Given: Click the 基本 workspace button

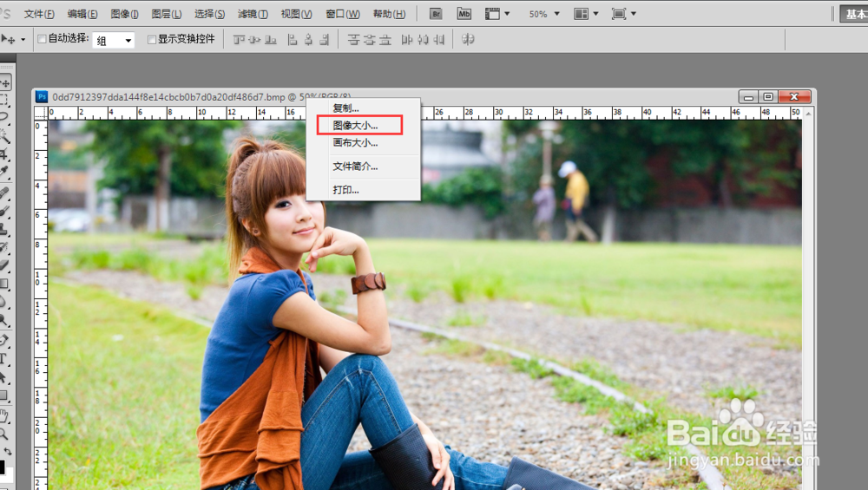Looking at the screenshot, I should click(x=854, y=15).
